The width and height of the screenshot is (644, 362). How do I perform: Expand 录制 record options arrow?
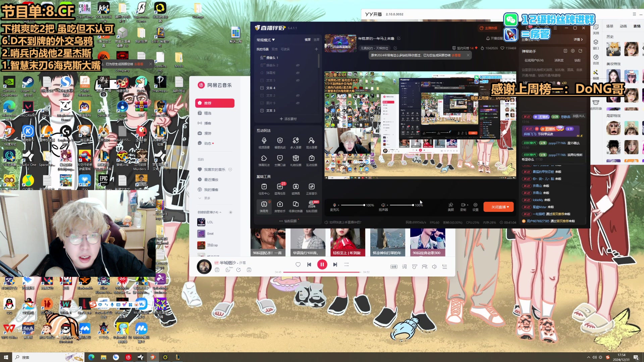468,205
